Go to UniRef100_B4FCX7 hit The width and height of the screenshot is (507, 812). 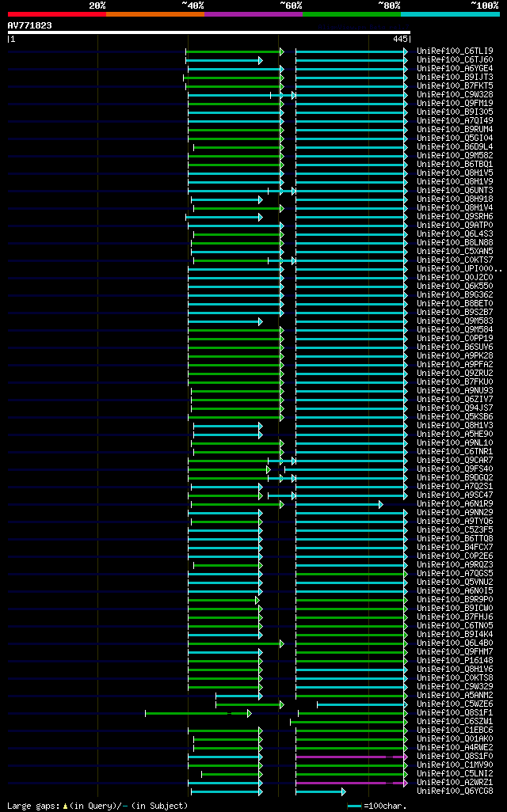456,547
